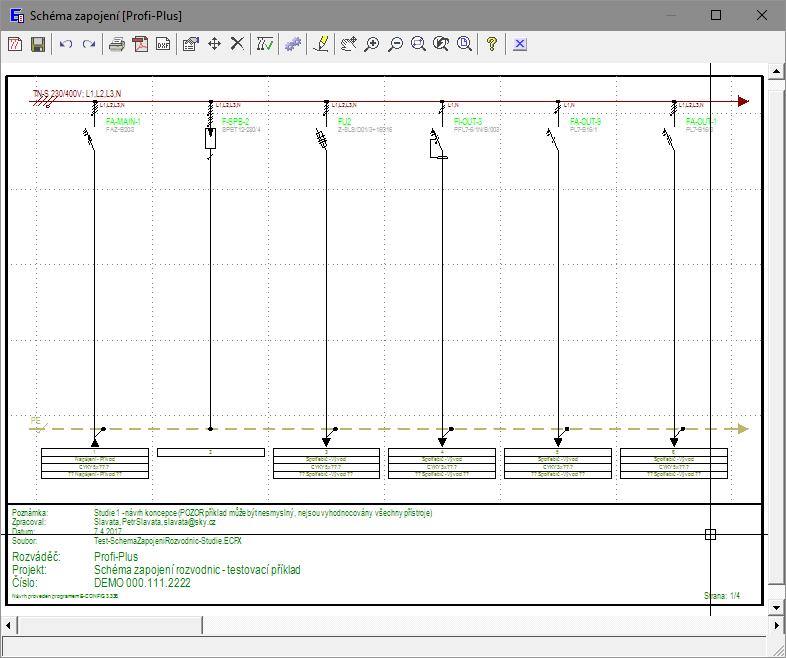Click the horizontal scrollbar left arrow
This screenshot has width=786, height=658.
tap(8, 625)
